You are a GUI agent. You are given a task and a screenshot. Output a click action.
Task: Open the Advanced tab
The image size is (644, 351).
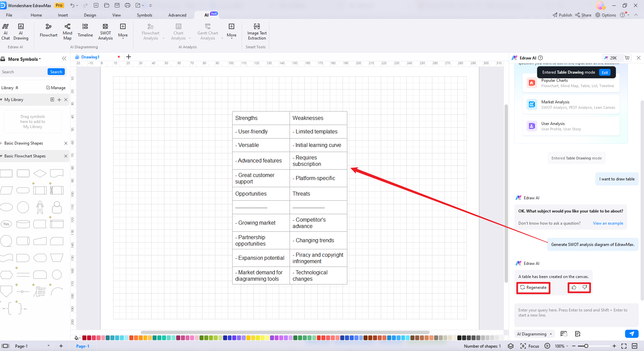(x=177, y=15)
